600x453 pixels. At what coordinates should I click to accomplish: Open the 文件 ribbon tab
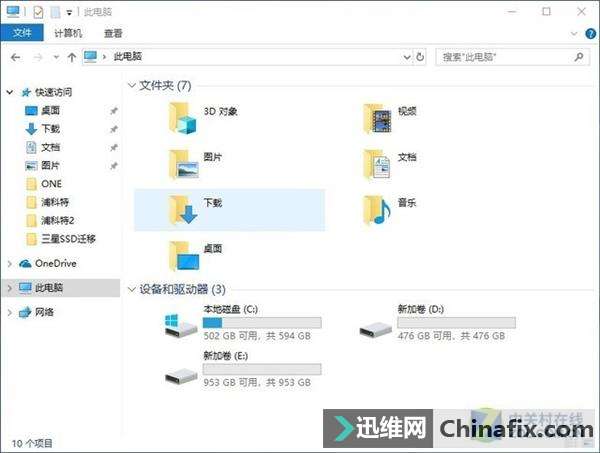coord(22,33)
